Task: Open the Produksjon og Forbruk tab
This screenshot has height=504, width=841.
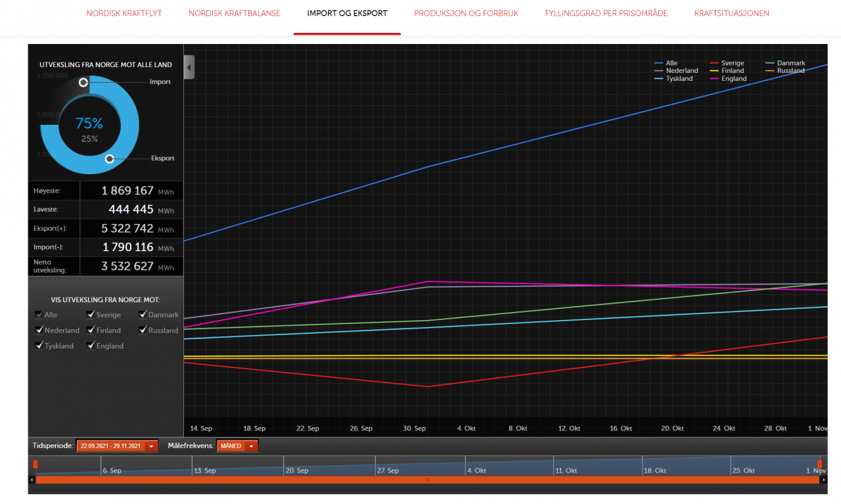Action: pos(466,13)
